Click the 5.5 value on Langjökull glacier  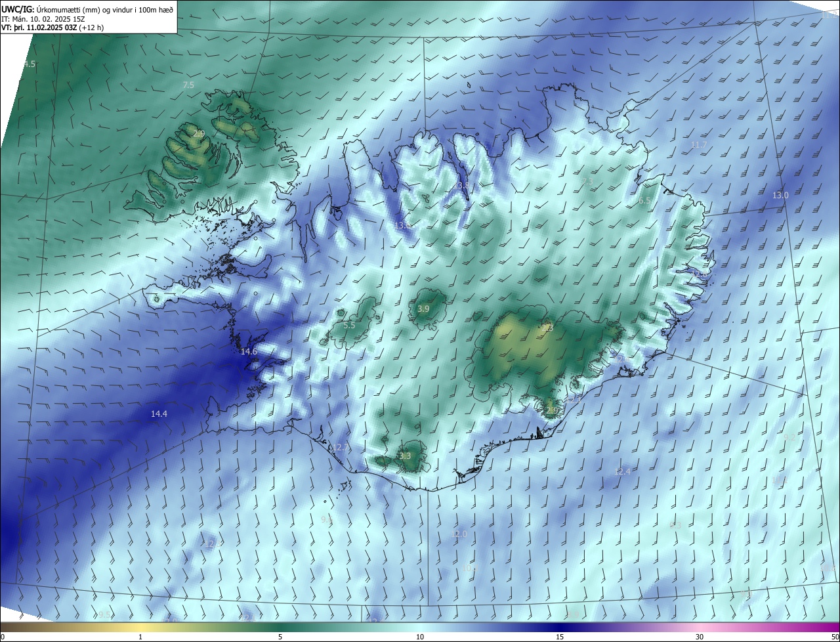pos(349,325)
